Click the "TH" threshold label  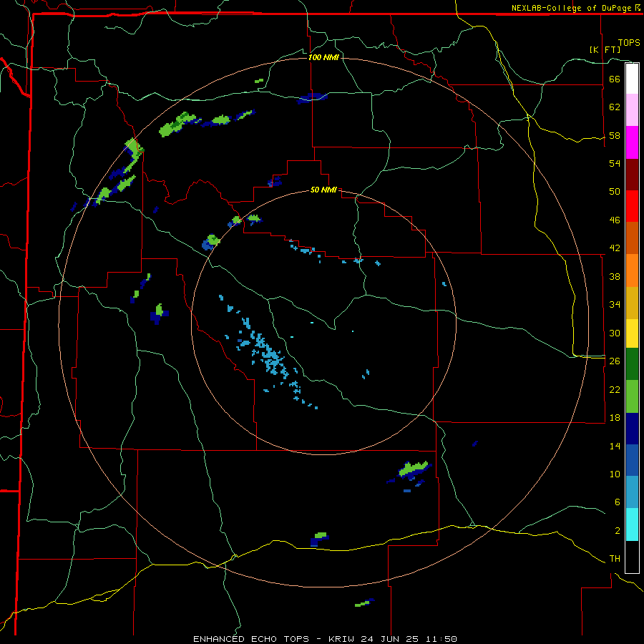tap(615, 559)
